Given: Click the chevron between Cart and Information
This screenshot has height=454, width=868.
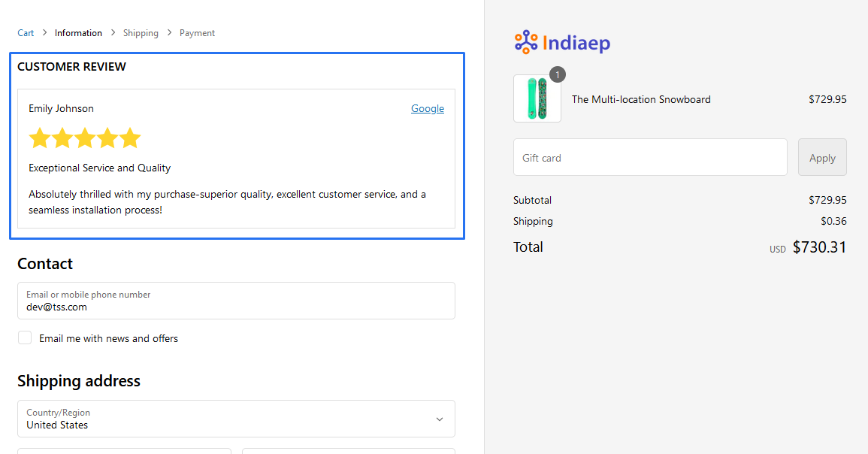Looking at the screenshot, I should coord(44,32).
